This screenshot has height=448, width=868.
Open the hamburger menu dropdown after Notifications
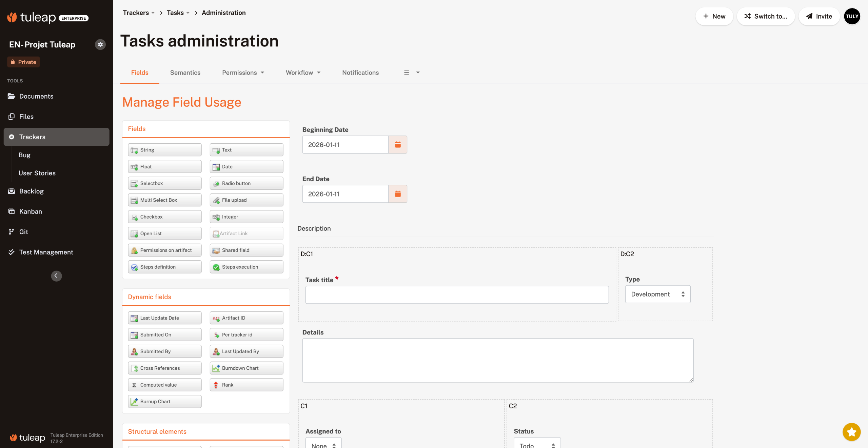412,73
